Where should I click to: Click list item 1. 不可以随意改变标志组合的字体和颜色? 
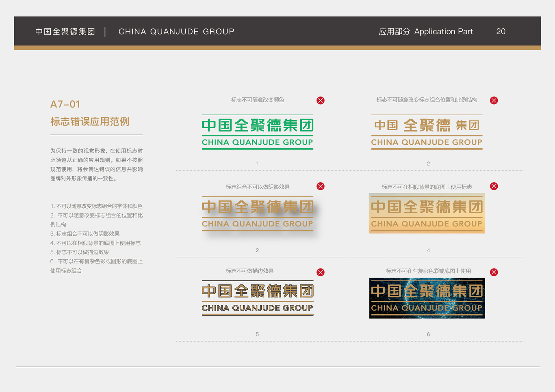tap(96, 206)
